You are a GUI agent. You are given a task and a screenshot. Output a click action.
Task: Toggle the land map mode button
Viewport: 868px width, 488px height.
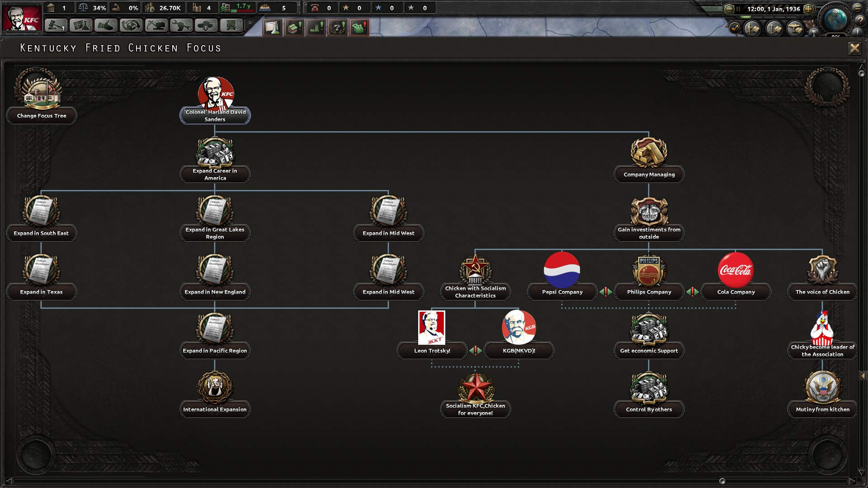752,28
